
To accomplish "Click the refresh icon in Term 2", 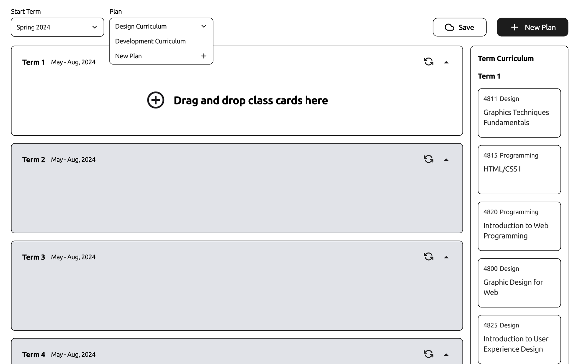I will coord(429,159).
